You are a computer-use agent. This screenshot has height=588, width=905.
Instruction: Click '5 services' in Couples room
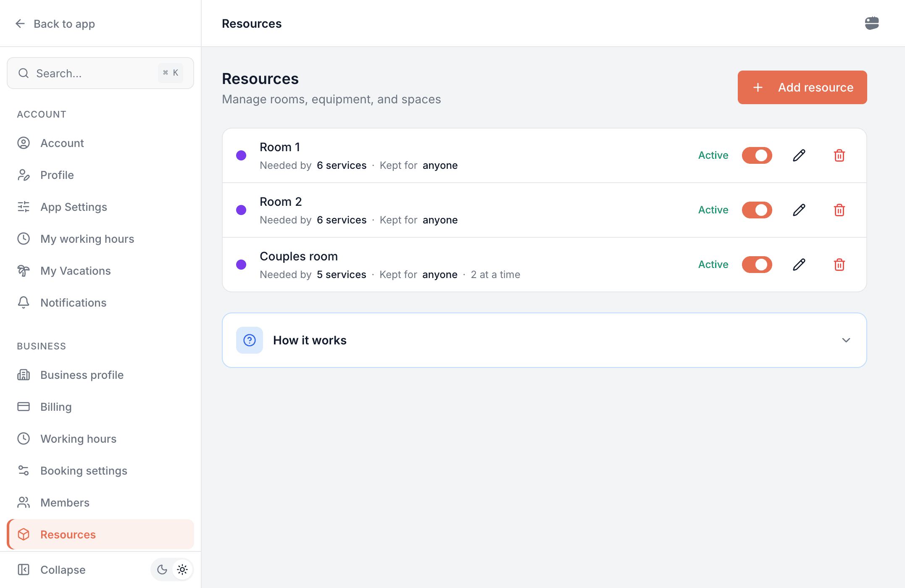pyautogui.click(x=341, y=275)
